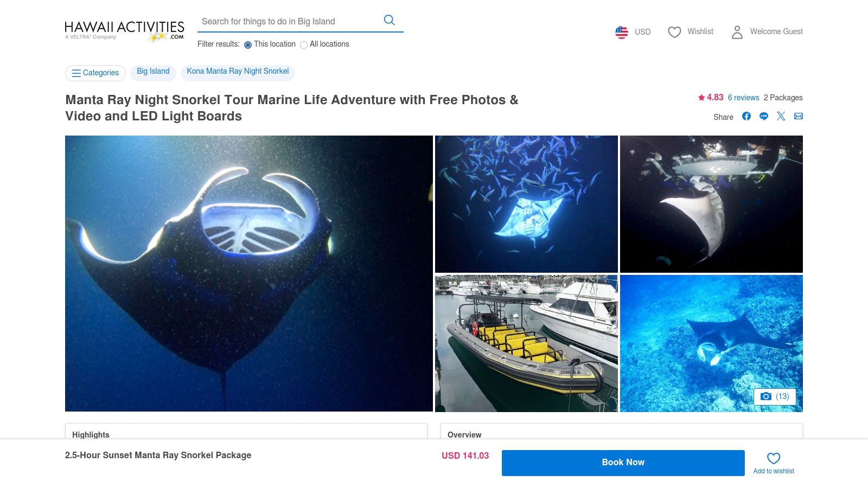This screenshot has width=868, height=488.
Task: Open the 6 reviews link
Action: pyautogui.click(x=743, y=98)
